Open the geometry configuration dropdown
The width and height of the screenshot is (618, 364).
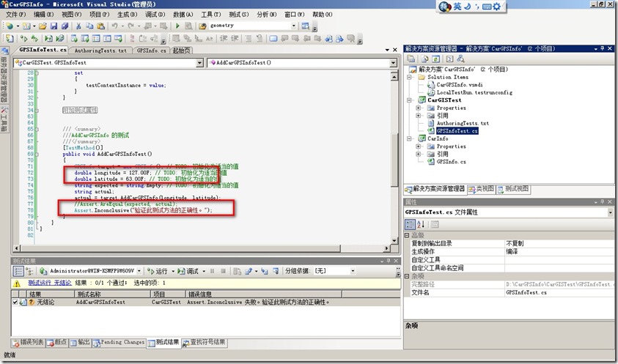[294, 26]
